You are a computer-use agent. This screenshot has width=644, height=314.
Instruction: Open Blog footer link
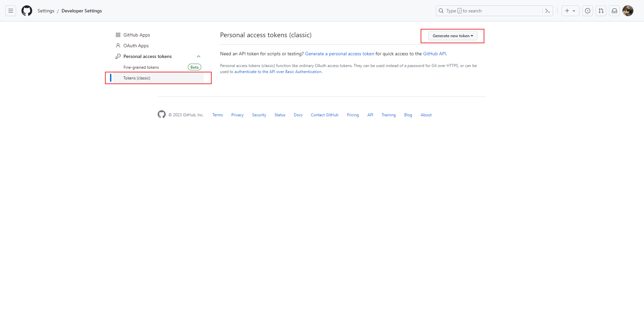(x=408, y=115)
